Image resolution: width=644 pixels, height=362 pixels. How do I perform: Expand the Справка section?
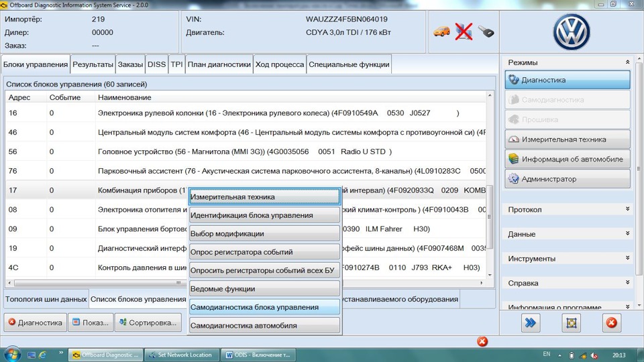pyautogui.click(x=627, y=282)
